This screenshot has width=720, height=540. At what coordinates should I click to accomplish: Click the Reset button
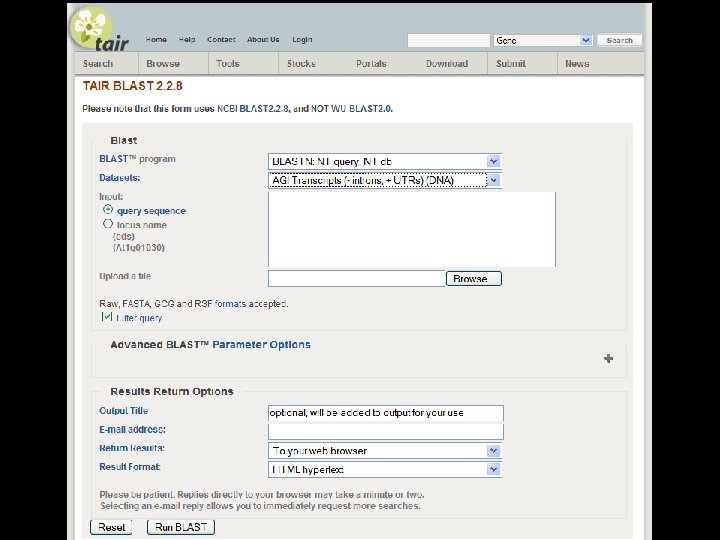pyautogui.click(x=111, y=527)
